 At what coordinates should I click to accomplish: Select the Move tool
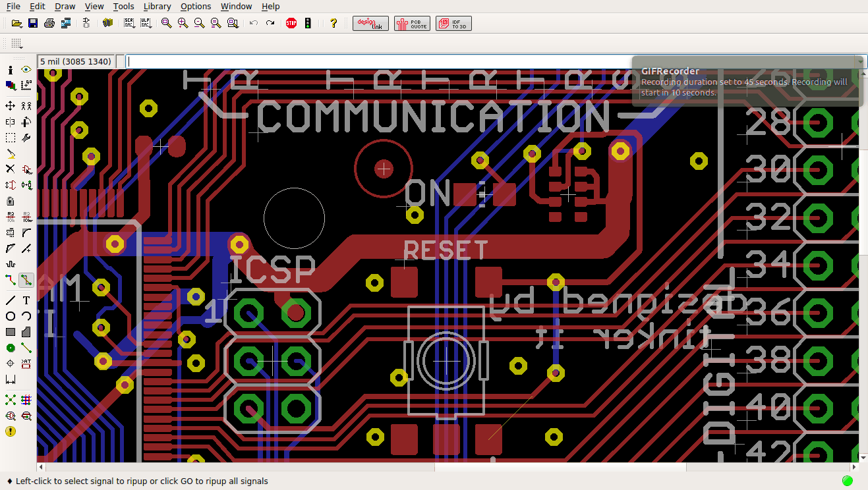pos(10,105)
